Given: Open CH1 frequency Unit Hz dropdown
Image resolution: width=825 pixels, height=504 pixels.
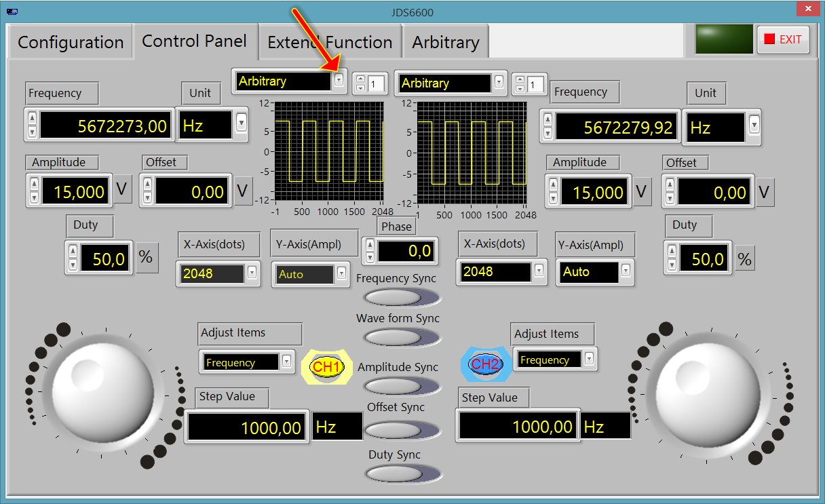Looking at the screenshot, I should pos(241,123).
